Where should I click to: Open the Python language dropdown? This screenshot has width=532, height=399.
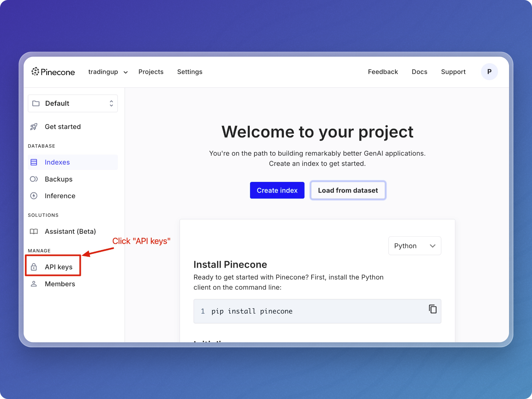pos(415,246)
